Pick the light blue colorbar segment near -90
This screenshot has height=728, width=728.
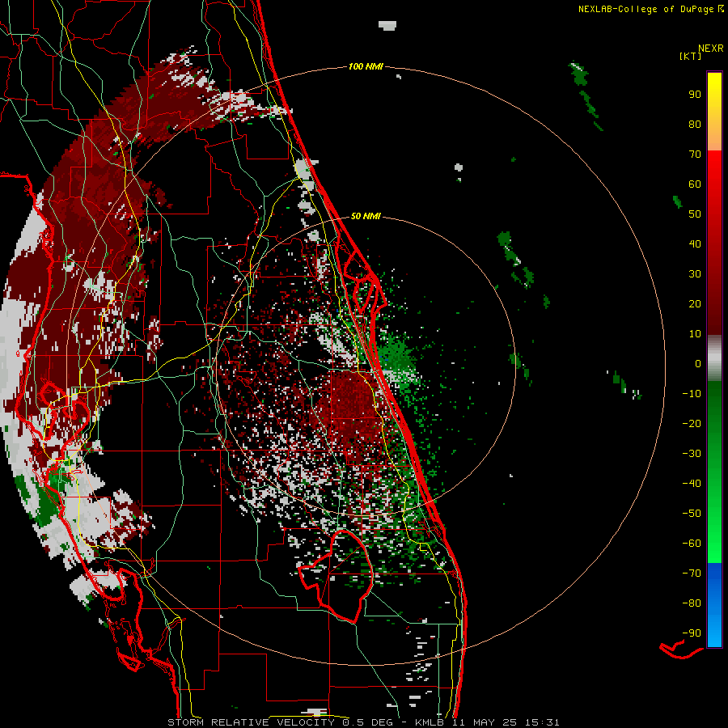tap(714, 633)
